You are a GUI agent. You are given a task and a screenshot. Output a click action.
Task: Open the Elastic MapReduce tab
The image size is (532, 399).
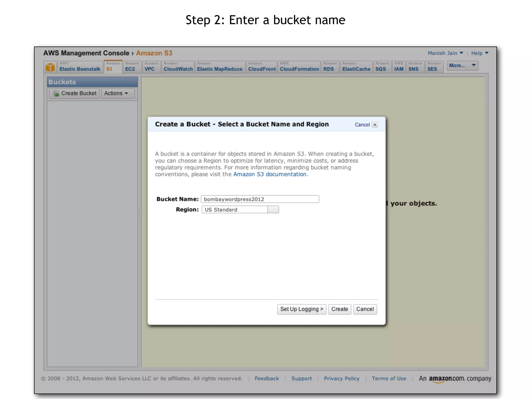tap(220, 67)
